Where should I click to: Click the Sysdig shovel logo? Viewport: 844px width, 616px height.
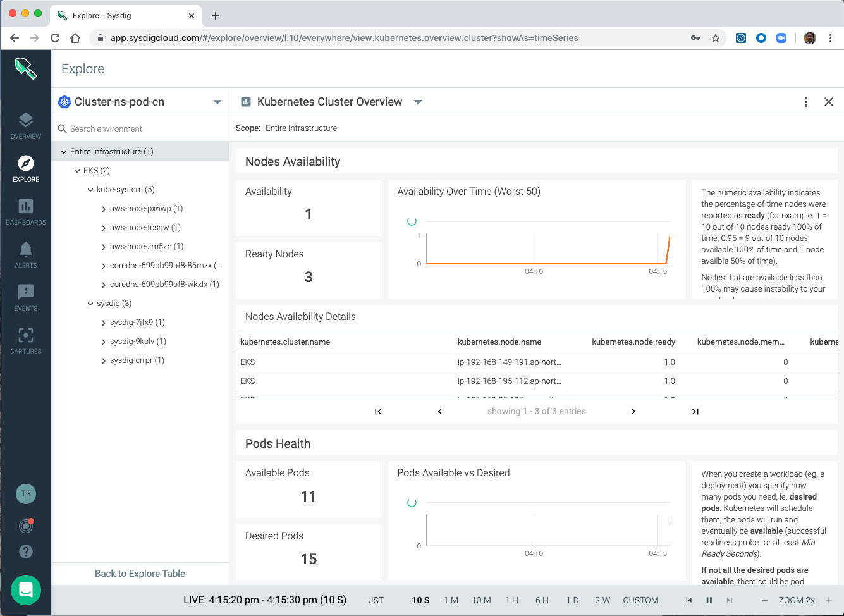(26, 68)
